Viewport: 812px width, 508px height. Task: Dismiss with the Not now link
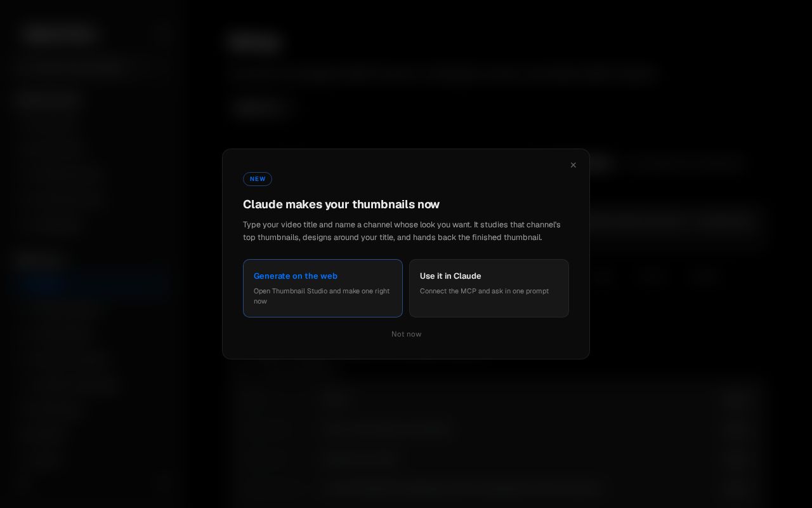click(406, 334)
